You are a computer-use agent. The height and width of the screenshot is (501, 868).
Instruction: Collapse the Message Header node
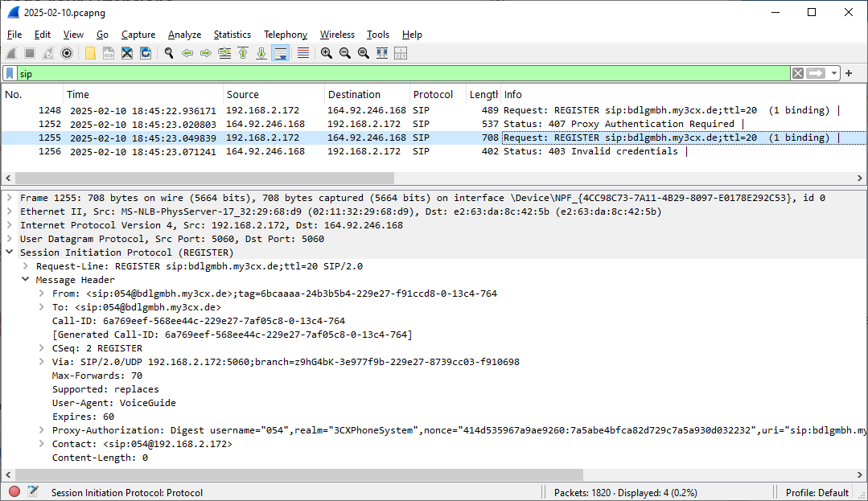26,280
